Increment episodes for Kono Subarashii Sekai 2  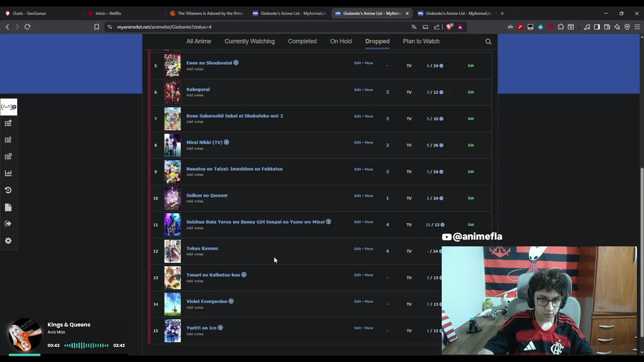pyautogui.click(x=441, y=119)
